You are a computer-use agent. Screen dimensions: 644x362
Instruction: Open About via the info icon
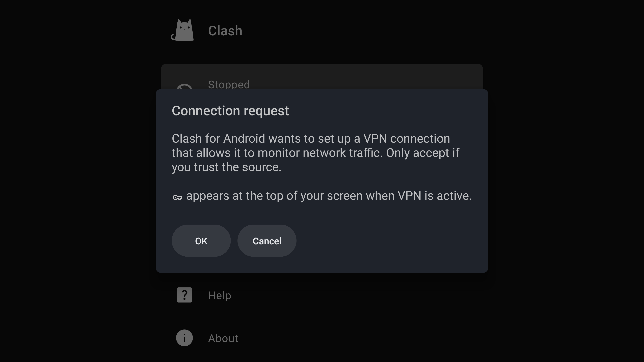pos(184,338)
